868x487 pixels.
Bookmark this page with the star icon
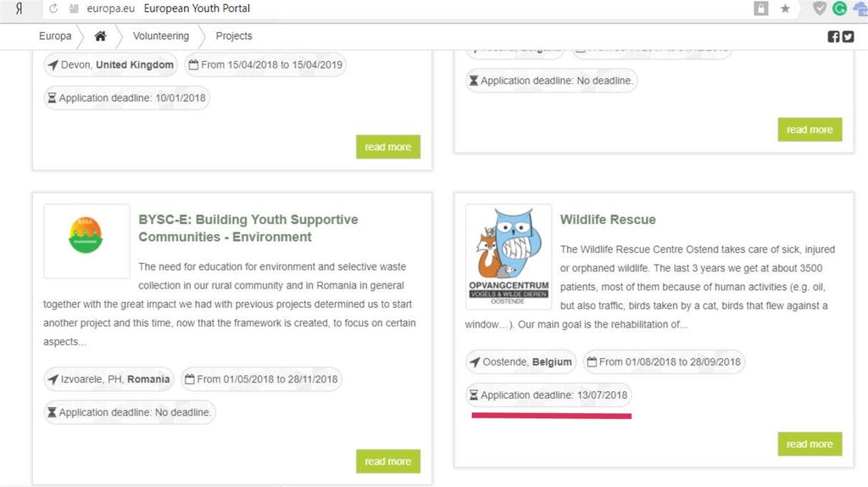click(785, 8)
